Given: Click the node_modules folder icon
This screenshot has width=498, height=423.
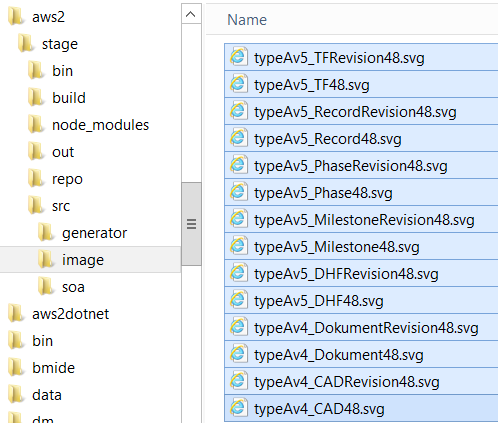Looking at the screenshot, I should [x=36, y=125].
